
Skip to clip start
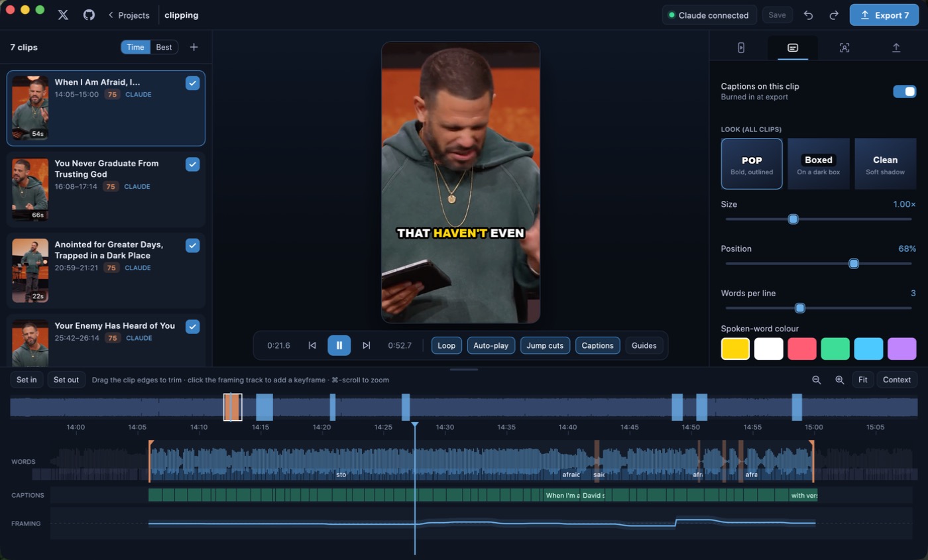click(x=312, y=345)
